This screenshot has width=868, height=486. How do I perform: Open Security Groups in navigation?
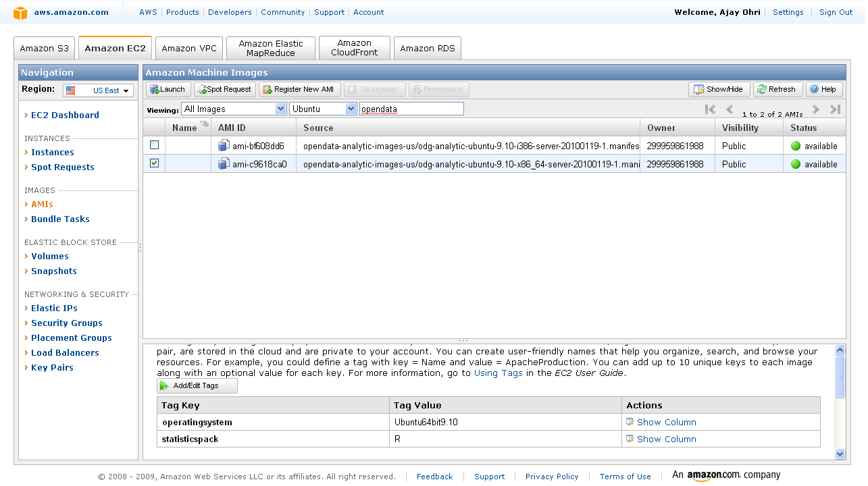(x=66, y=323)
